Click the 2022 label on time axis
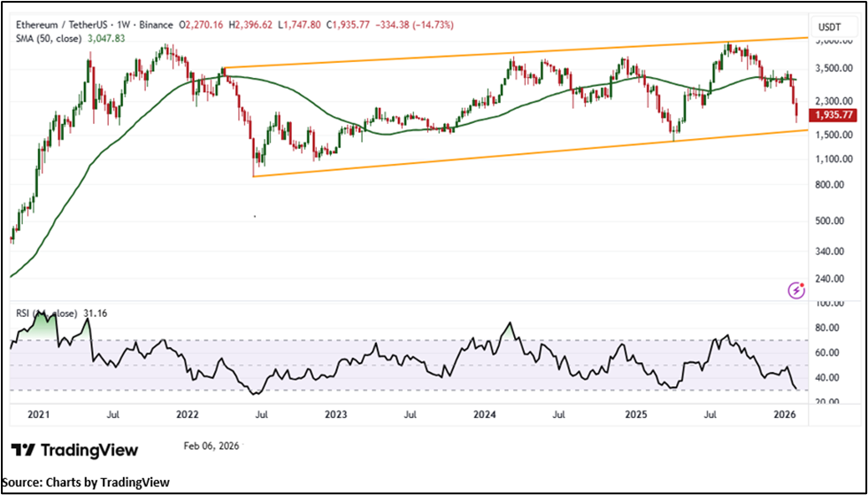 pyautogui.click(x=187, y=414)
